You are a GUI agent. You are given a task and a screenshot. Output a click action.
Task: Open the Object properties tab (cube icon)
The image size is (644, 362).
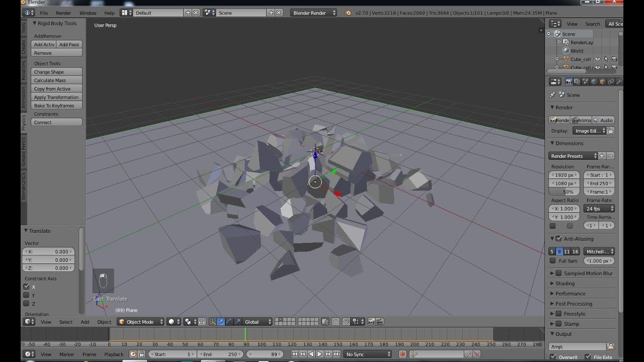pyautogui.click(x=602, y=81)
